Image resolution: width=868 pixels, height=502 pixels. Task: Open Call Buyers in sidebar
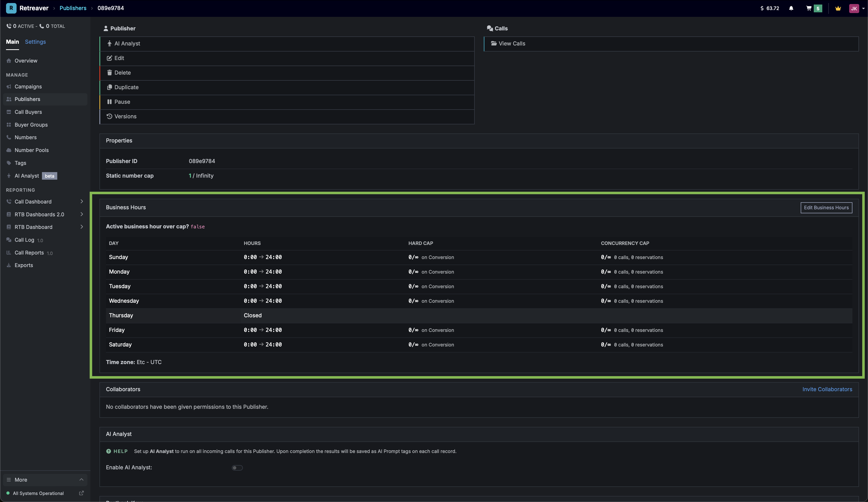tap(45, 112)
